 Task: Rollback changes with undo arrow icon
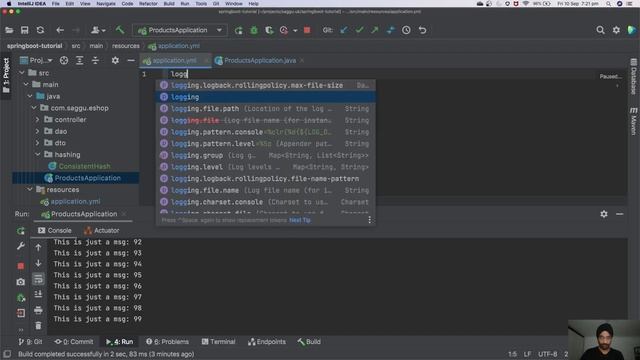tap(422, 30)
